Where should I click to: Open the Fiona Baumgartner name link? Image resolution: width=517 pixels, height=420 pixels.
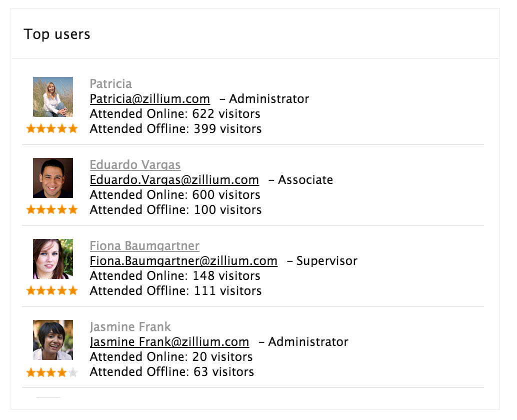144,246
